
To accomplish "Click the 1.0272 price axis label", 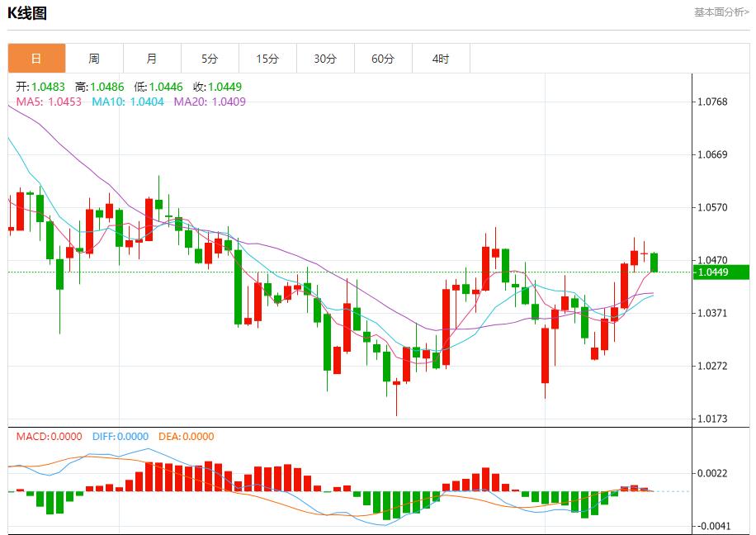I will [x=712, y=366].
